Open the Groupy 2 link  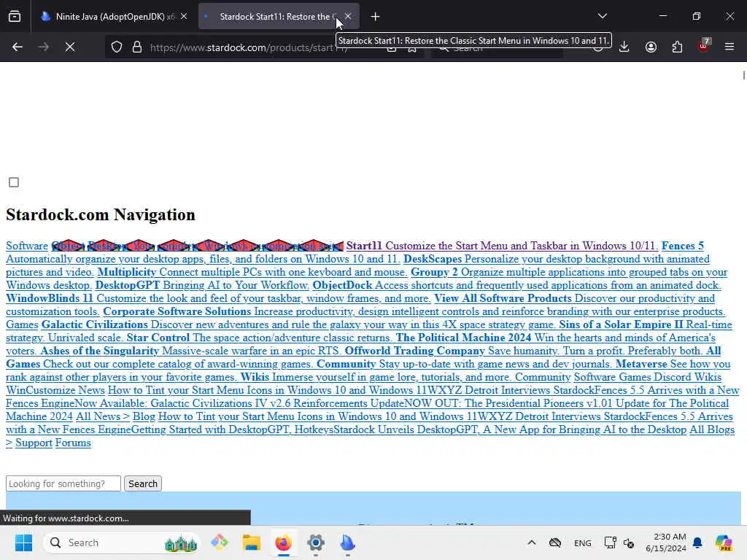coord(434,272)
